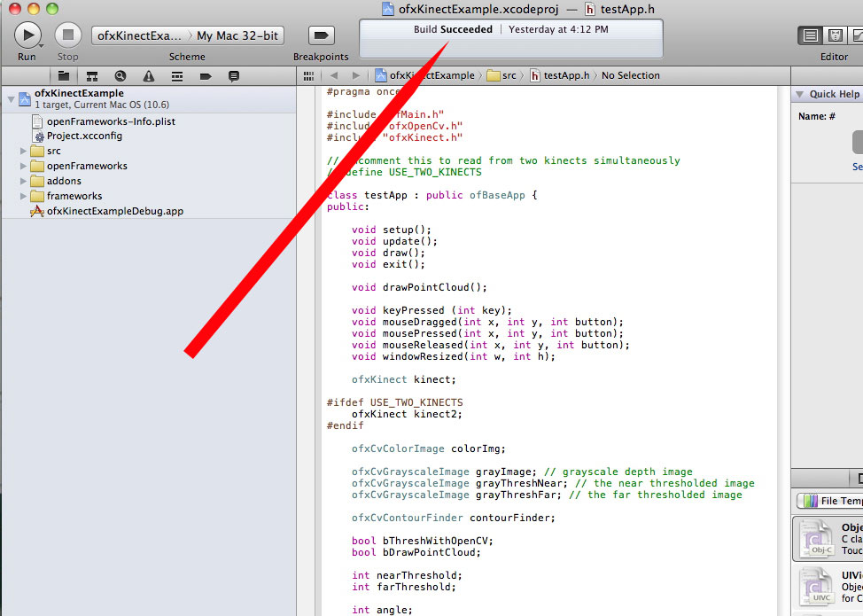Image resolution: width=863 pixels, height=616 pixels.
Task: Collapse the ofxKinectExample project triangle
Action: pos(11,99)
